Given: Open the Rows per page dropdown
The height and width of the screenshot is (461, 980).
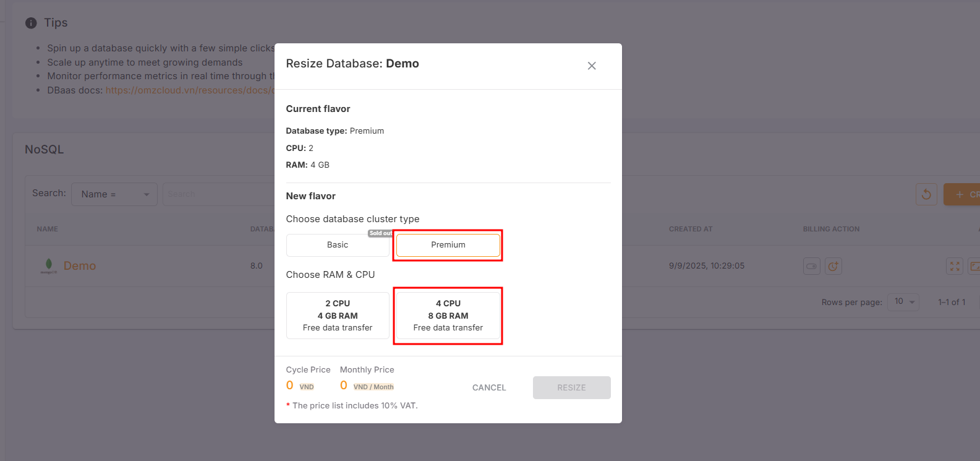Looking at the screenshot, I should click(x=903, y=302).
